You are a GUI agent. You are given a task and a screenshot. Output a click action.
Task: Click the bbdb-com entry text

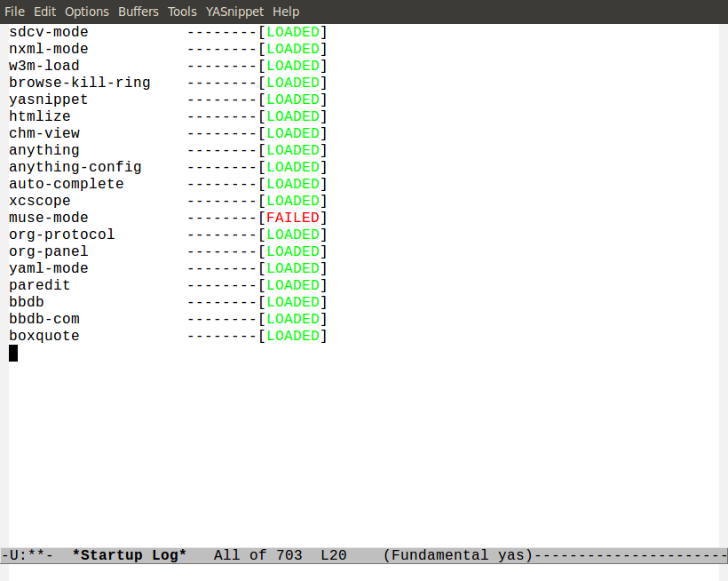click(x=44, y=319)
